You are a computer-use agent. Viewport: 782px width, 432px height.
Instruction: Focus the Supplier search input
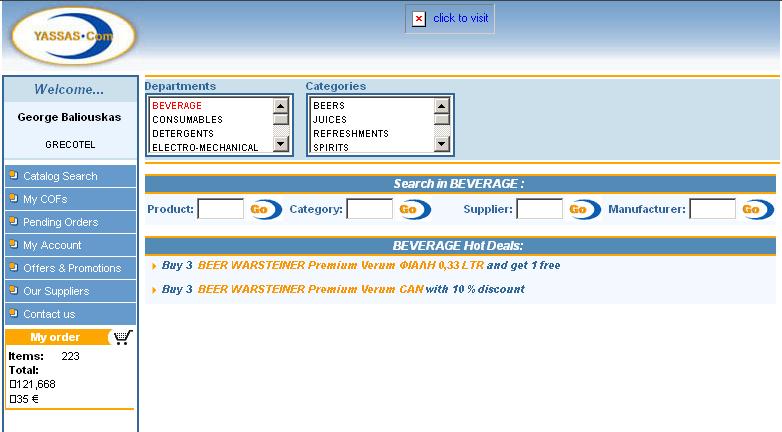[540, 209]
